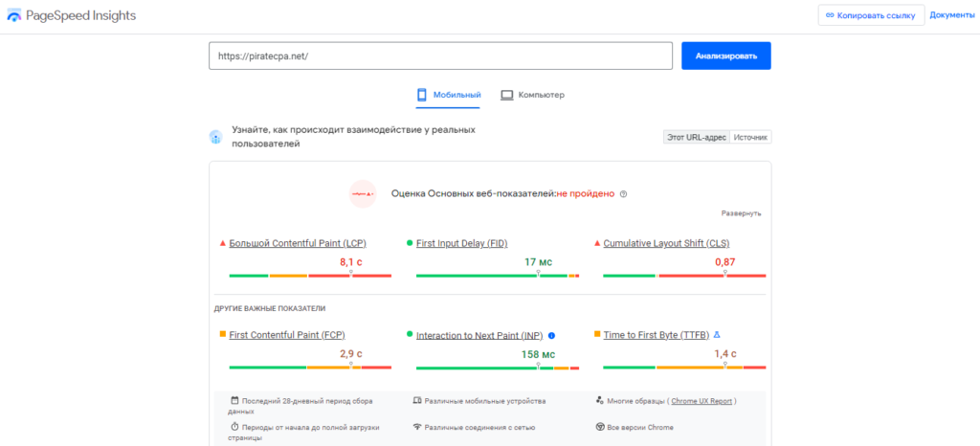980x446 pixels.
Task: Click the red triangle beside LCP
Action: [222, 243]
